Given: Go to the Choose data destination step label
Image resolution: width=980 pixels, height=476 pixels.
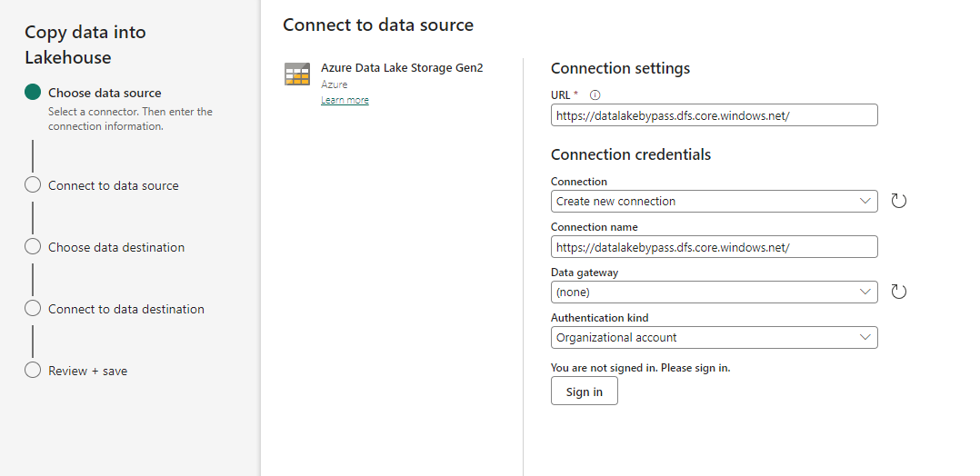Looking at the screenshot, I should coord(116,247).
